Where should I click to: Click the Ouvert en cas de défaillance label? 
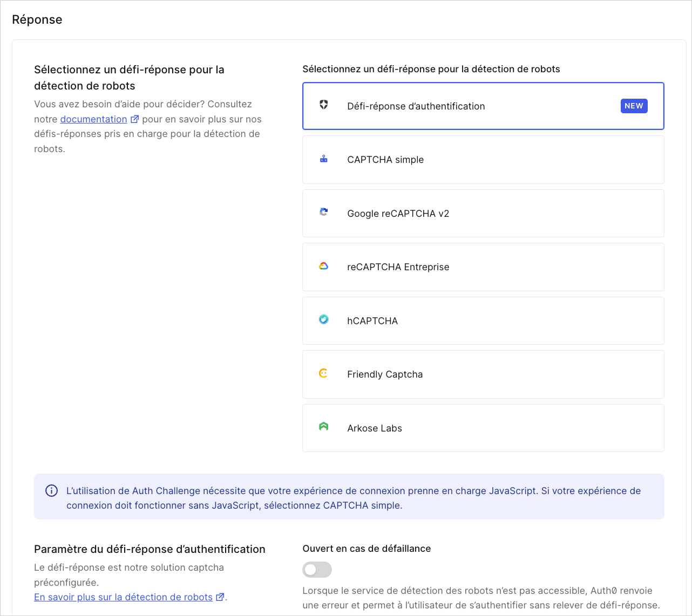[x=367, y=549]
